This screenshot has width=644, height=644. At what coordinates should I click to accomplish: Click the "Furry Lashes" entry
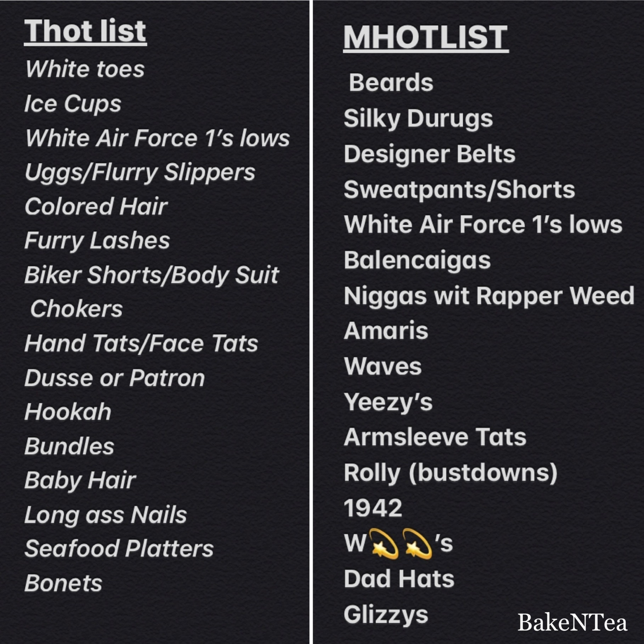point(97,241)
